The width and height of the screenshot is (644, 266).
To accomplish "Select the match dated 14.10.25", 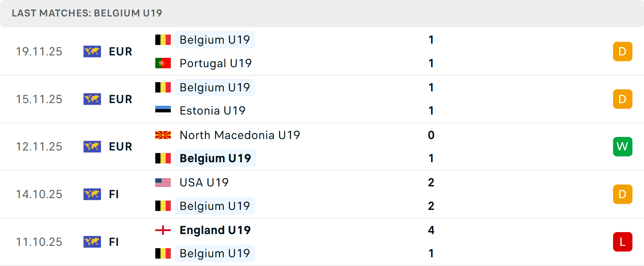I will pos(322,194).
